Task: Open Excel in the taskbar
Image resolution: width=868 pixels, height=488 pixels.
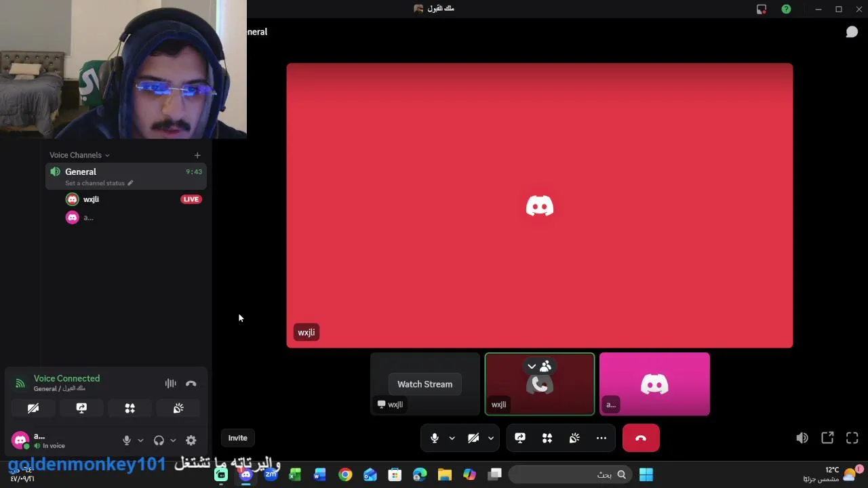Action: [x=295, y=475]
